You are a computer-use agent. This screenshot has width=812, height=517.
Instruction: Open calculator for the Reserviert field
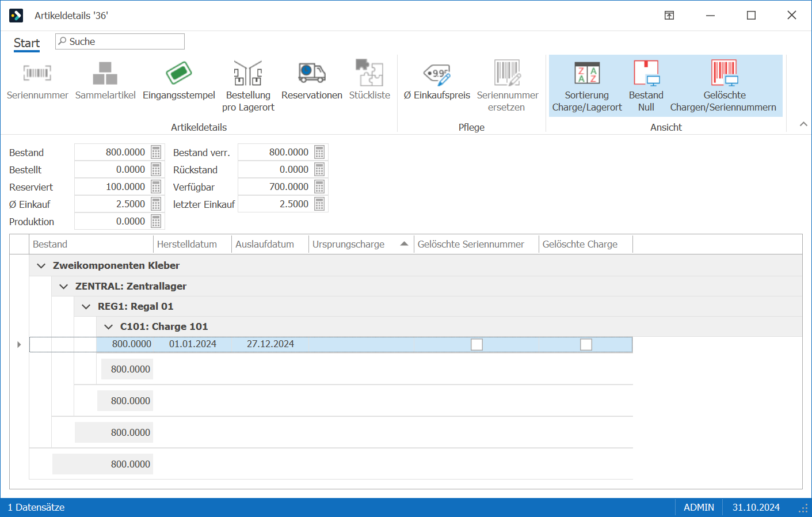point(156,187)
